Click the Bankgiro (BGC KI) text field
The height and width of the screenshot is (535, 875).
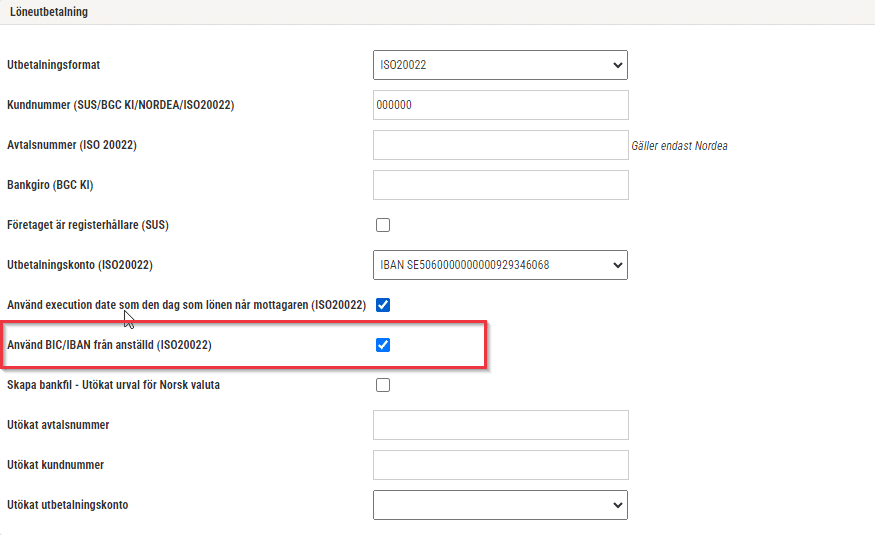pyautogui.click(x=501, y=185)
